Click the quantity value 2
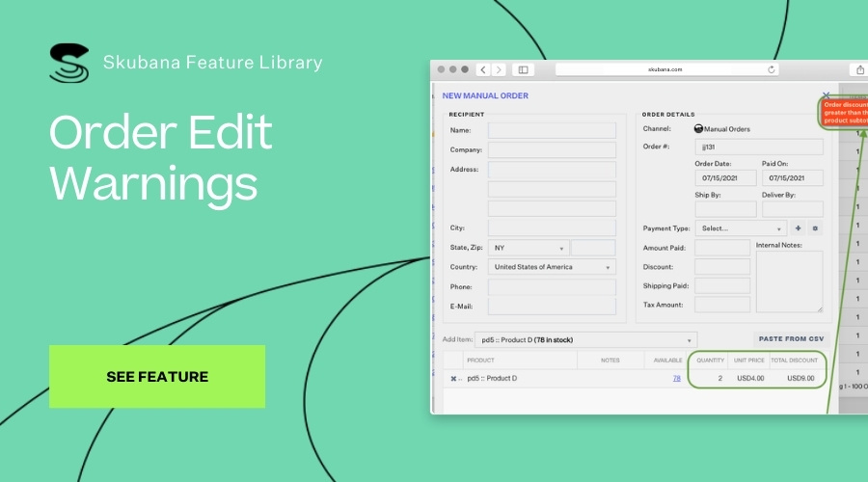868x482 pixels. pos(720,379)
